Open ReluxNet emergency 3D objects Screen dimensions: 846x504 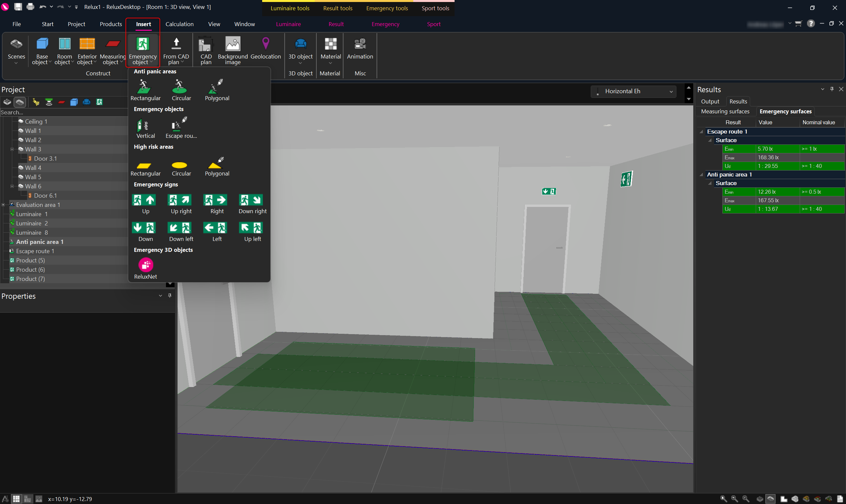pyautogui.click(x=145, y=269)
